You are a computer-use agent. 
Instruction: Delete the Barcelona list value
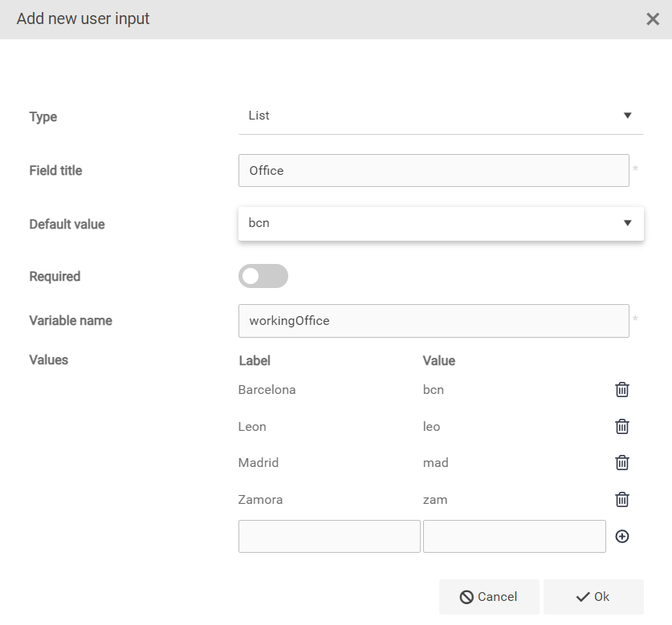pyautogui.click(x=621, y=390)
